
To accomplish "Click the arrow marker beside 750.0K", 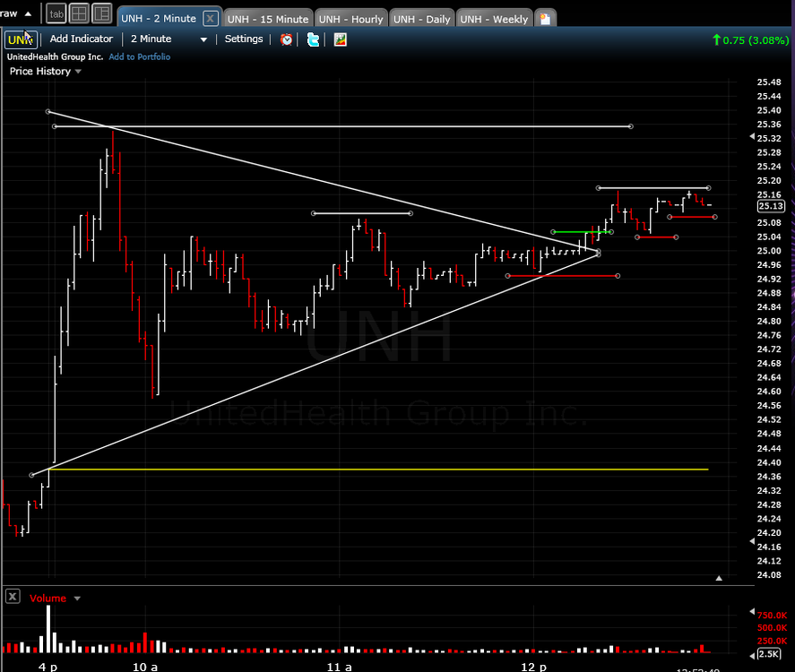I will (752, 612).
